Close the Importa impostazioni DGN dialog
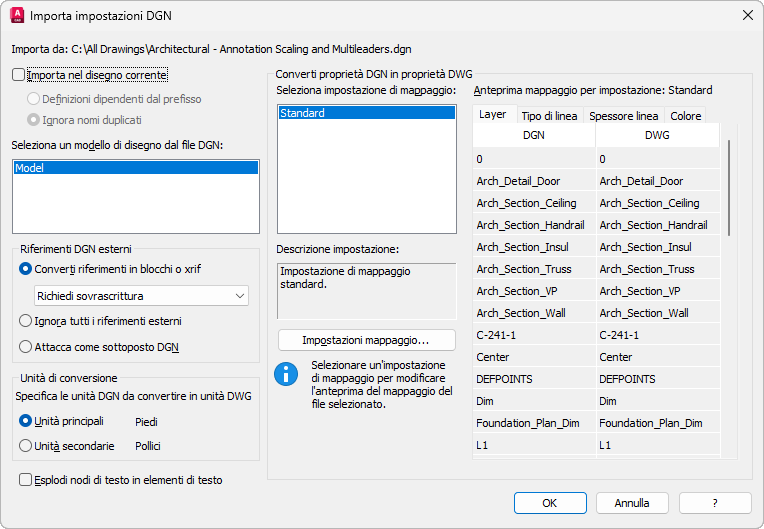Image resolution: width=764 pixels, height=529 pixels. coord(746,16)
